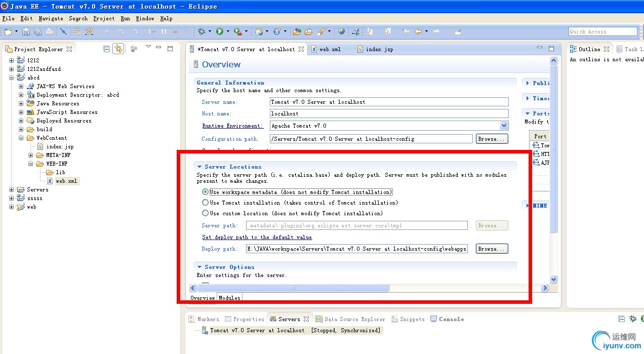Viewport: 644px width, 354px height.
Task: Click the New wizard toolbar icon
Action: click(x=8, y=31)
